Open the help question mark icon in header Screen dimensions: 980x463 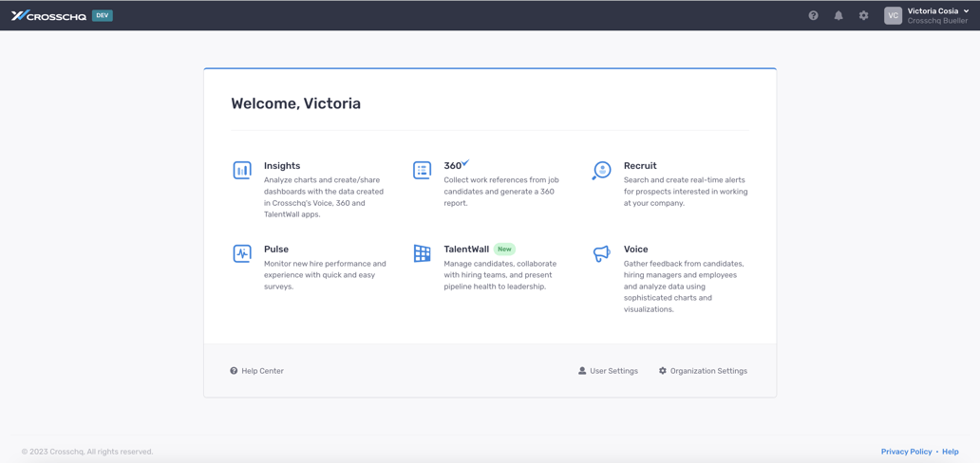(x=813, y=15)
